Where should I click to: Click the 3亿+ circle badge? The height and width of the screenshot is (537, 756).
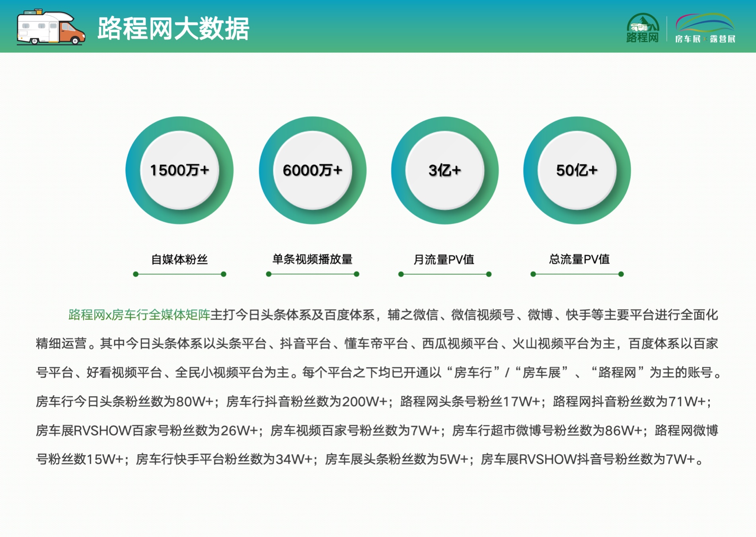tap(444, 170)
